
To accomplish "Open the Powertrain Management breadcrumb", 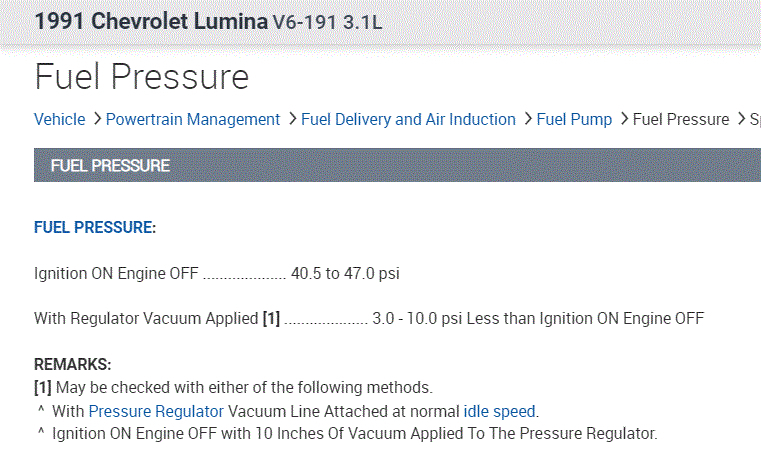I will [193, 119].
